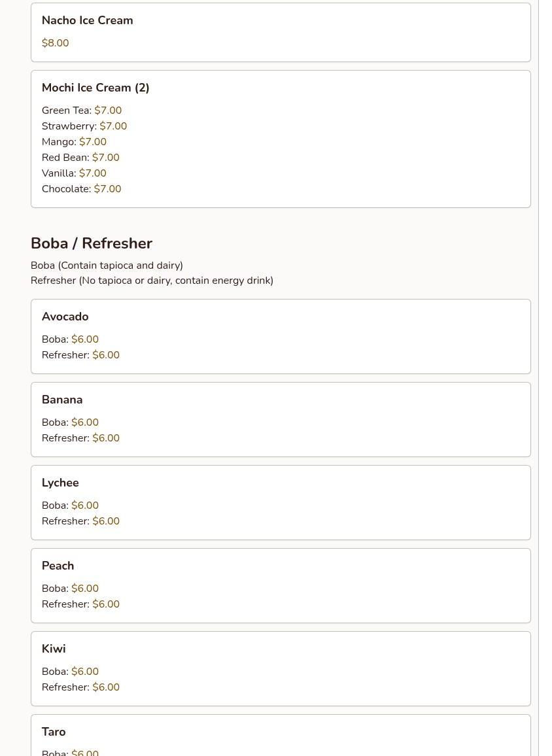The image size is (552, 756).
Task: Open the Avocado drink card title
Action: click(x=65, y=317)
